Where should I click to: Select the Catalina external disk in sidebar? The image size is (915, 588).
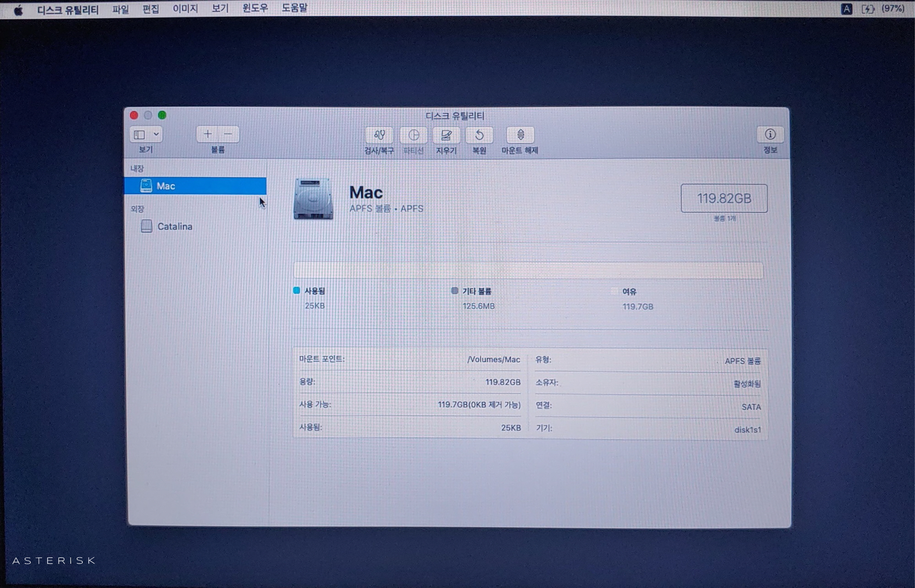tap(174, 226)
